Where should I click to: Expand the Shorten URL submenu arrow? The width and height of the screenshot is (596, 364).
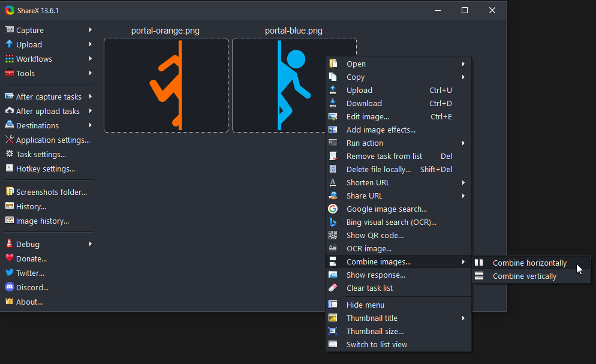[463, 182]
